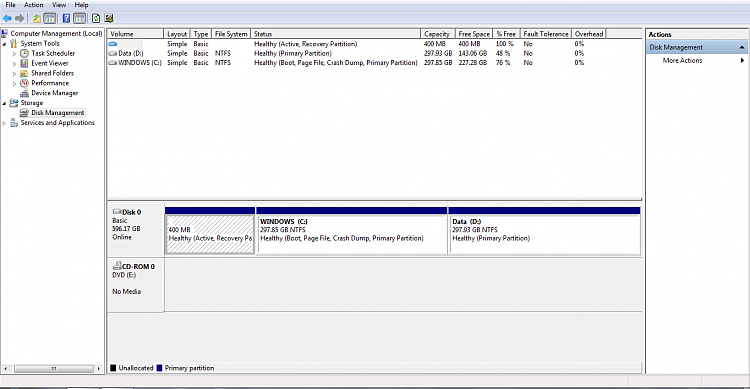Click the unnamed recovery volume icon in list
This screenshot has width=750, height=389.
(113, 44)
